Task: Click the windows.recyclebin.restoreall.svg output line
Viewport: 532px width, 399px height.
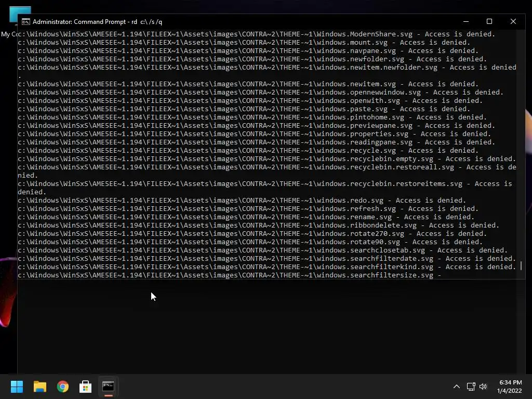Action: click(267, 171)
